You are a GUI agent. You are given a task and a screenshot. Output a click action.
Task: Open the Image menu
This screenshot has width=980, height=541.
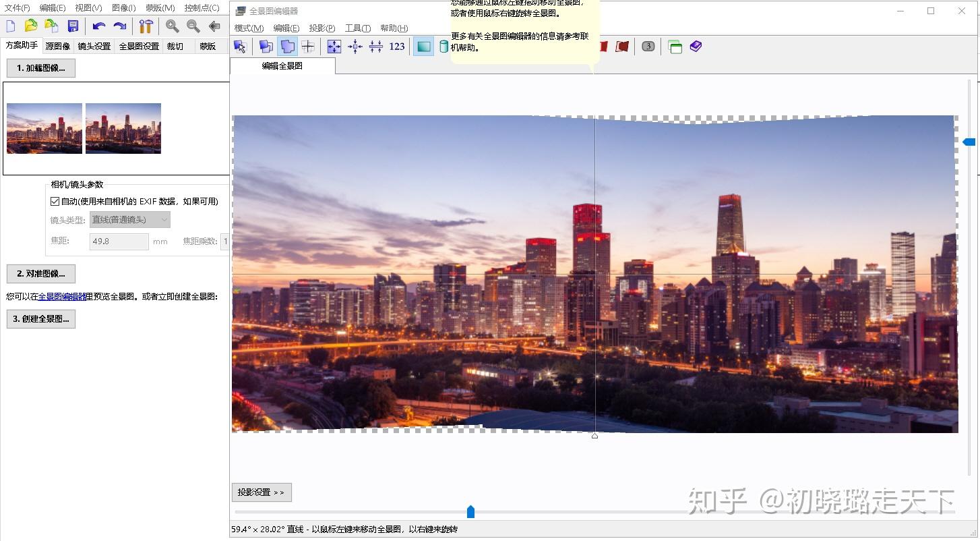pyautogui.click(x=123, y=8)
